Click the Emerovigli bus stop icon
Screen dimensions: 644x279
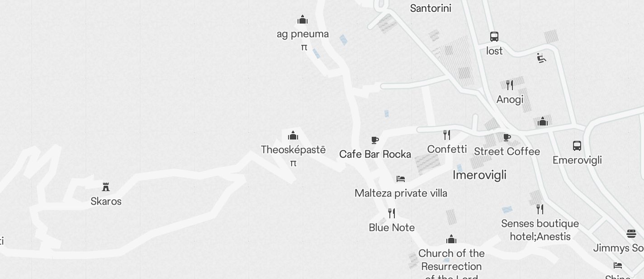pos(577,145)
